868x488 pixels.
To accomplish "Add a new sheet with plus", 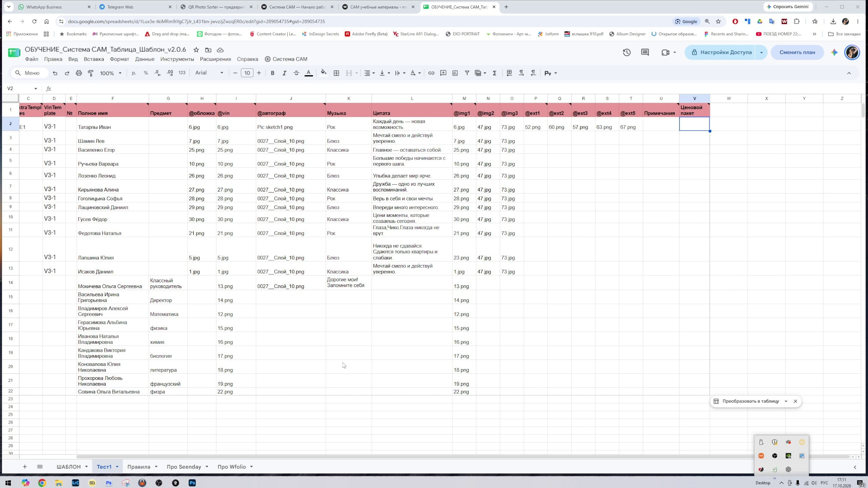I will click(25, 467).
